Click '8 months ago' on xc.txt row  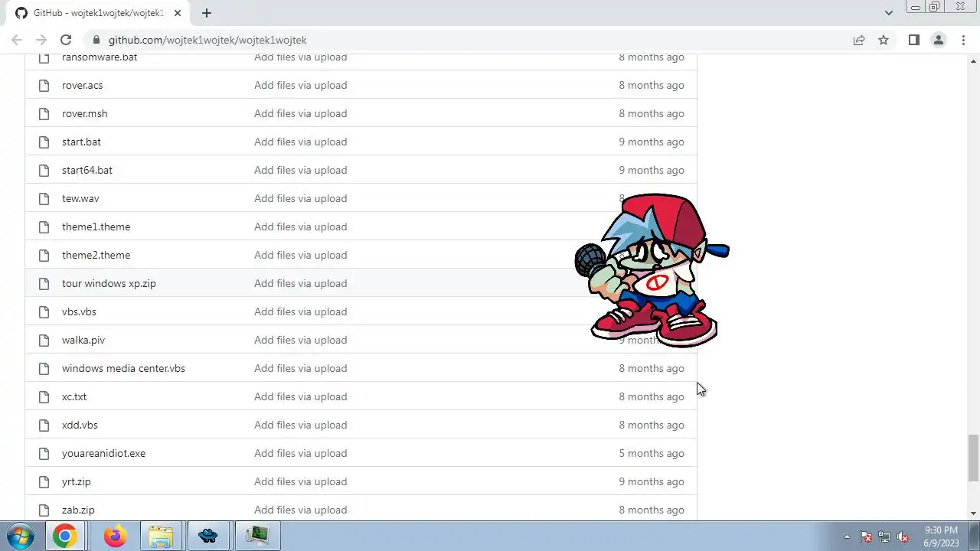click(x=652, y=396)
